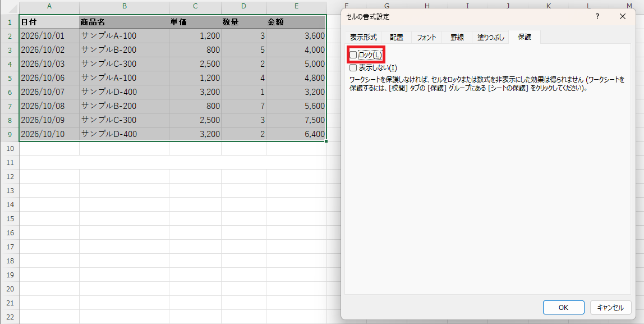Select amount cell 3,600

(296, 36)
